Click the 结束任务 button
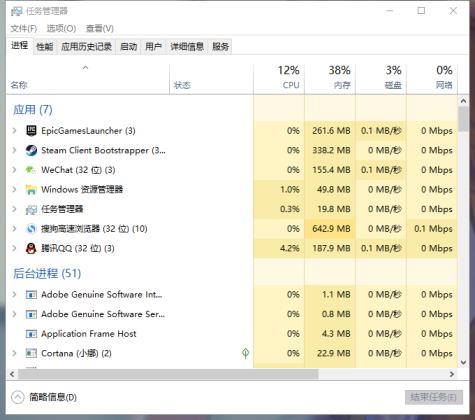This screenshot has height=420, width=475. click(434, 397)
